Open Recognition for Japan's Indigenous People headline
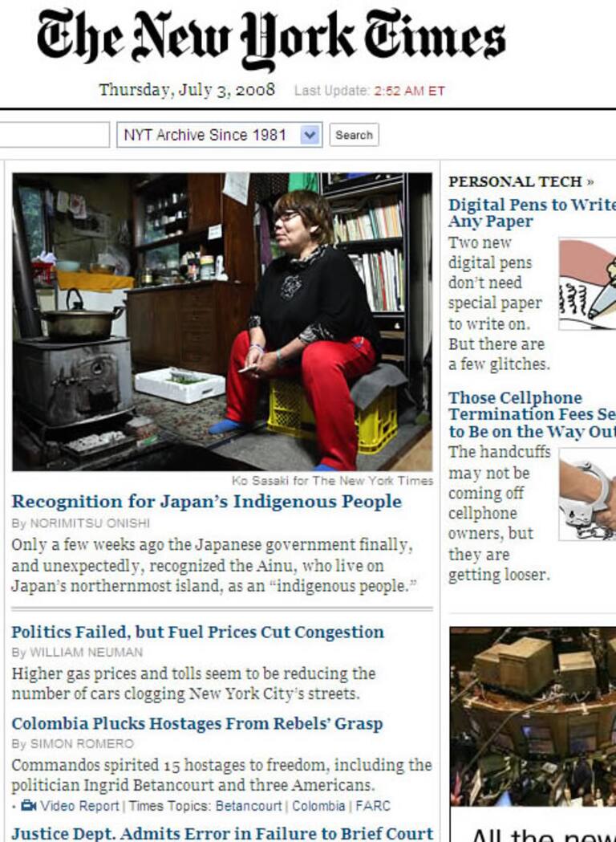Screen dimensions: 616x842 pos(207,502)
